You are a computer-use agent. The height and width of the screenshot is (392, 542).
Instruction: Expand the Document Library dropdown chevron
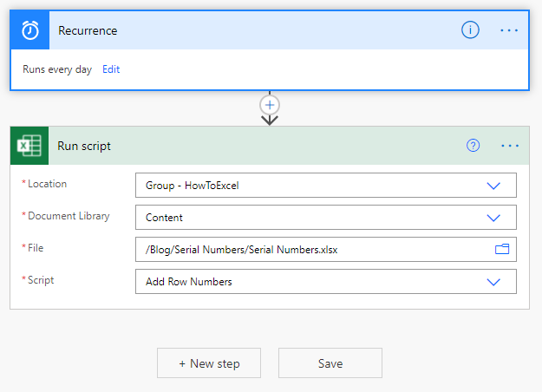[x=493, y=218]
